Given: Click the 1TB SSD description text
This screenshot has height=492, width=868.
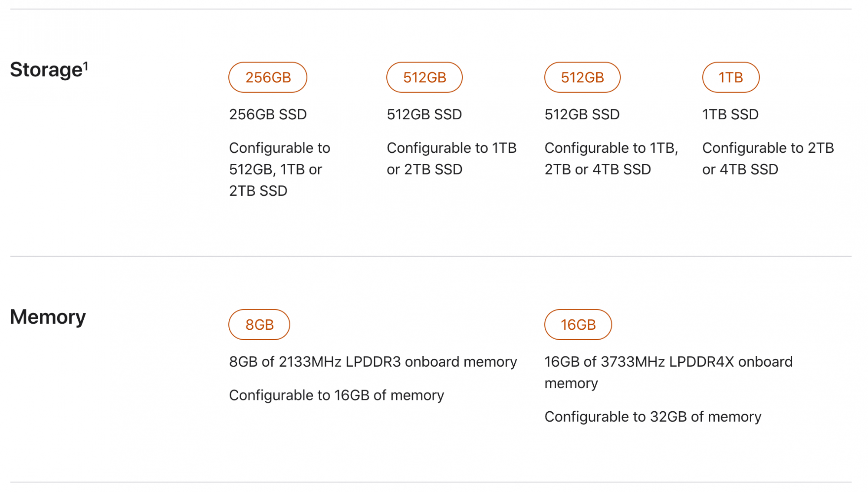Looking at the screenshot, I should (730, 115).
